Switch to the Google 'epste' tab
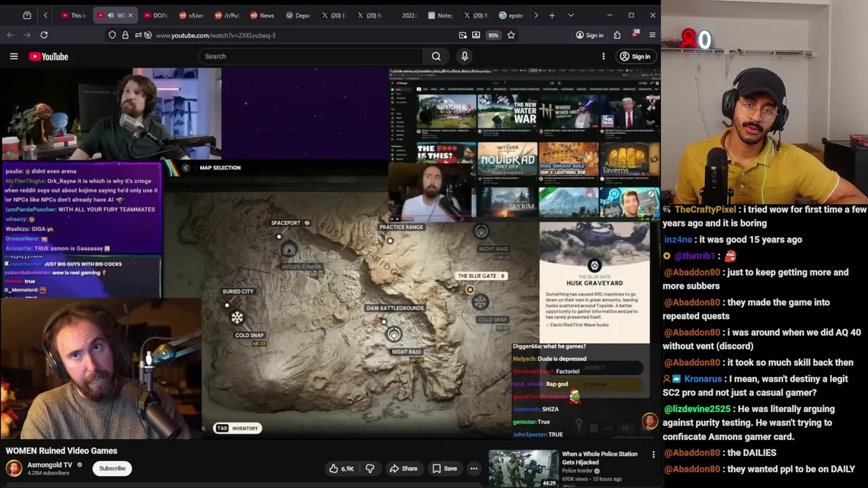 click(511, 15)
